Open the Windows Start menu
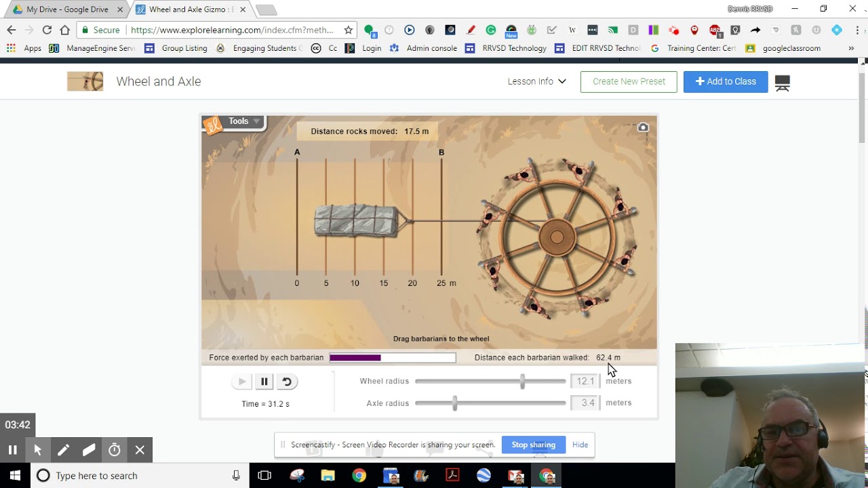 click(15, 476)
